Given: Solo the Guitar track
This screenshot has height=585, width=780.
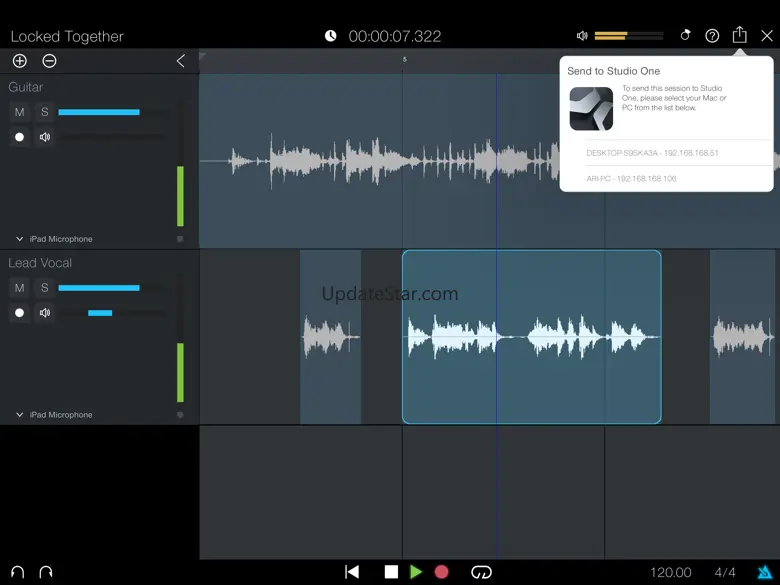Looking at the screenshot, I should tap(45, 112).
